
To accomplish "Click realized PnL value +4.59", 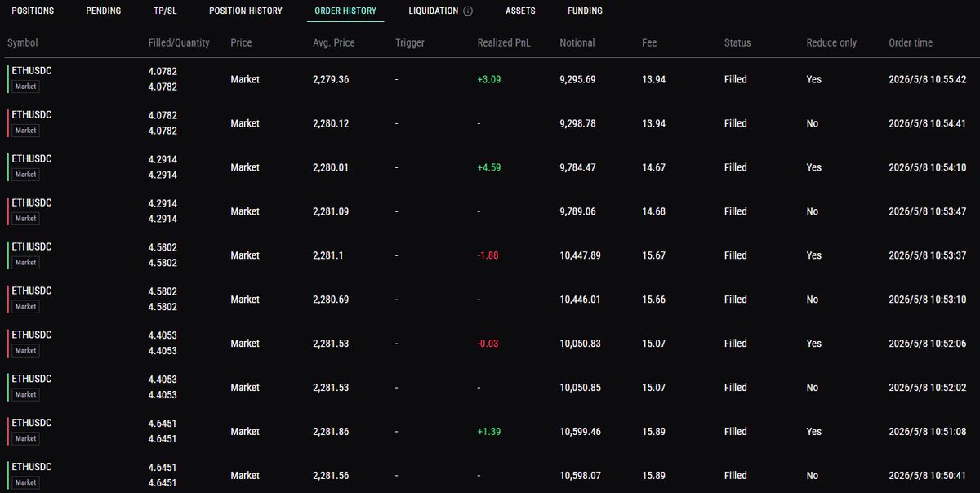I will (x=489, y=167).
